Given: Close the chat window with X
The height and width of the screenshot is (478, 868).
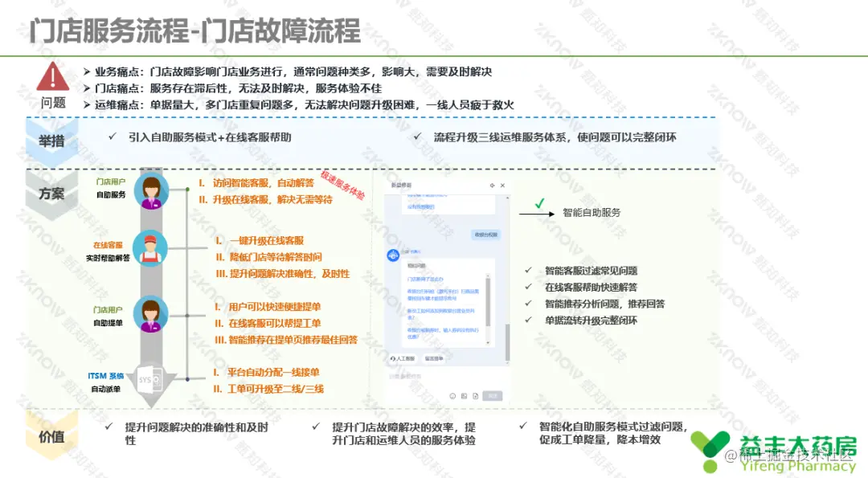Looking at the screenshot, I should [x=502, y=186].
